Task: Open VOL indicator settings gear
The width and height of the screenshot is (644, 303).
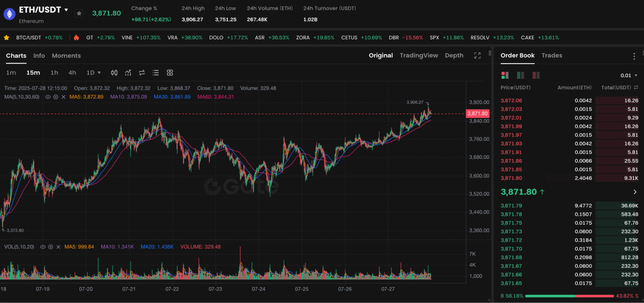Action: (51, 247)
